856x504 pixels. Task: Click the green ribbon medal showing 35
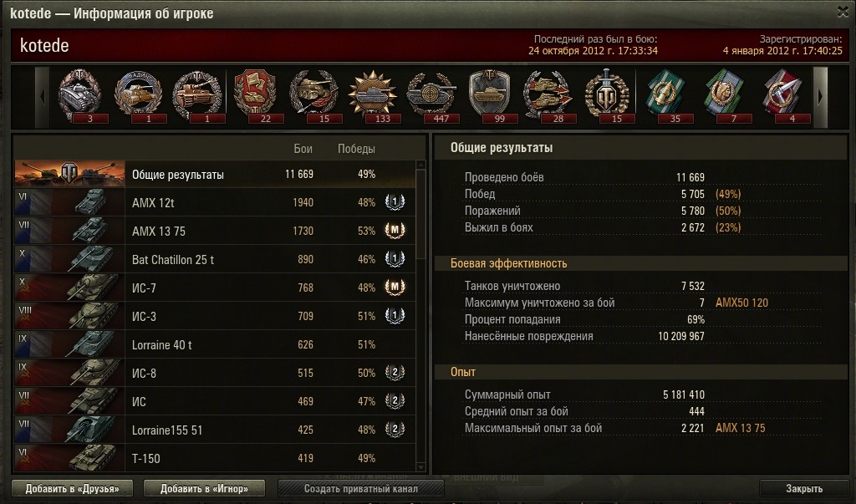(x=665, y=96)
